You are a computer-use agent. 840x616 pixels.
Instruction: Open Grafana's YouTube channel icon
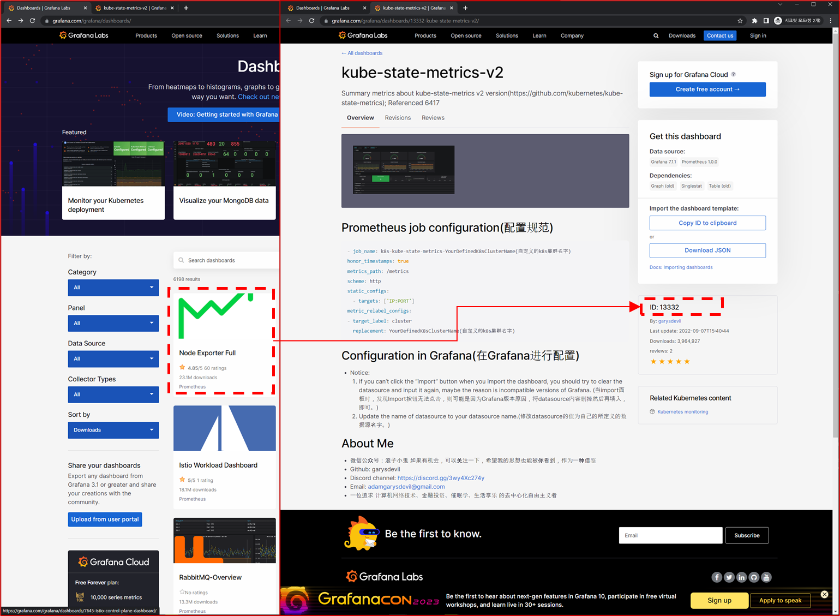coord(766,577)
